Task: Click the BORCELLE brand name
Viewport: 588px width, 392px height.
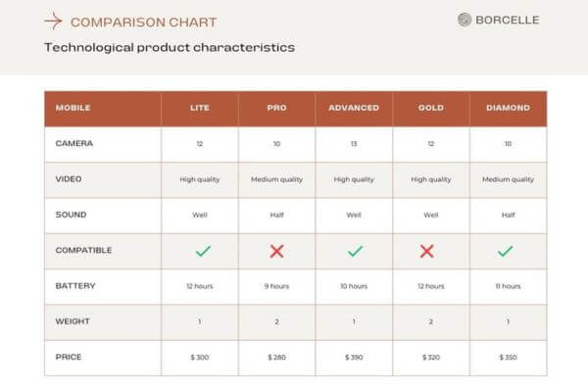Action: [508, 20]
